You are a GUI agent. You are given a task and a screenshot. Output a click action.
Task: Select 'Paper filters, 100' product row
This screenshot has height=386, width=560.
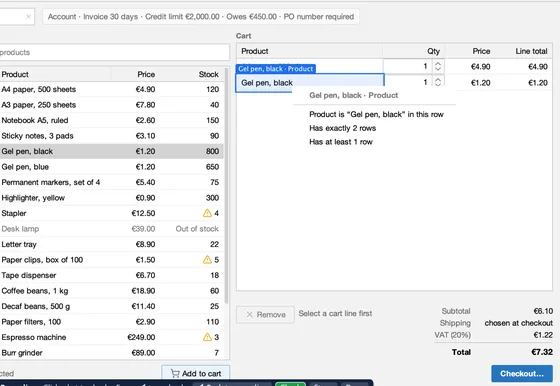pyautogui.click(x=112, y=322)
